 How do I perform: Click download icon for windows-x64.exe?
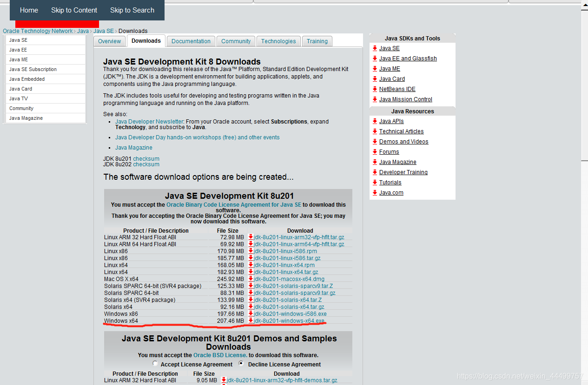[x=251, y=320]
